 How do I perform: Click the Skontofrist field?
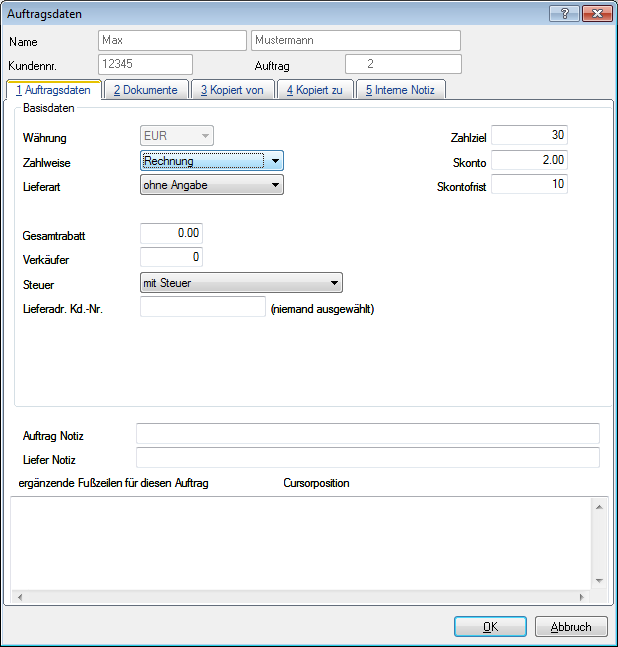point(528,185)
